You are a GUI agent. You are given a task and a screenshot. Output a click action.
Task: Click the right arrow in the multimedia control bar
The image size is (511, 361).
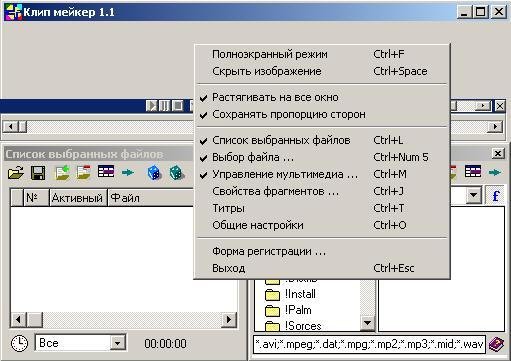[x=483, y=106]
